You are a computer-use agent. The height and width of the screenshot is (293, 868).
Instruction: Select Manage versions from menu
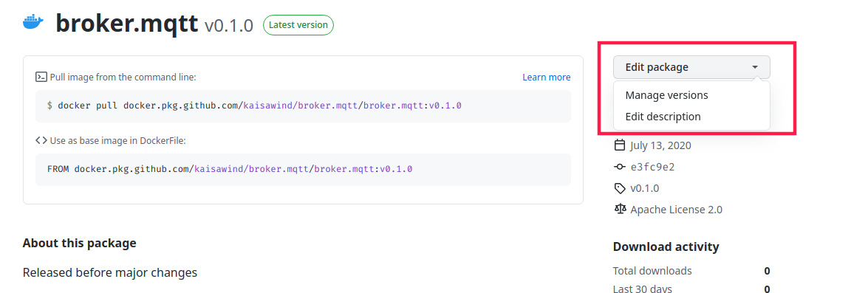666,95
